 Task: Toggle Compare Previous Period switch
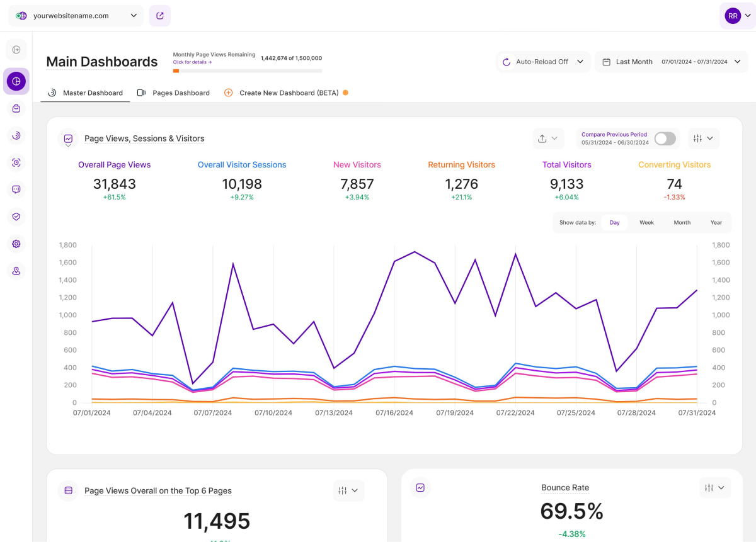665,138
